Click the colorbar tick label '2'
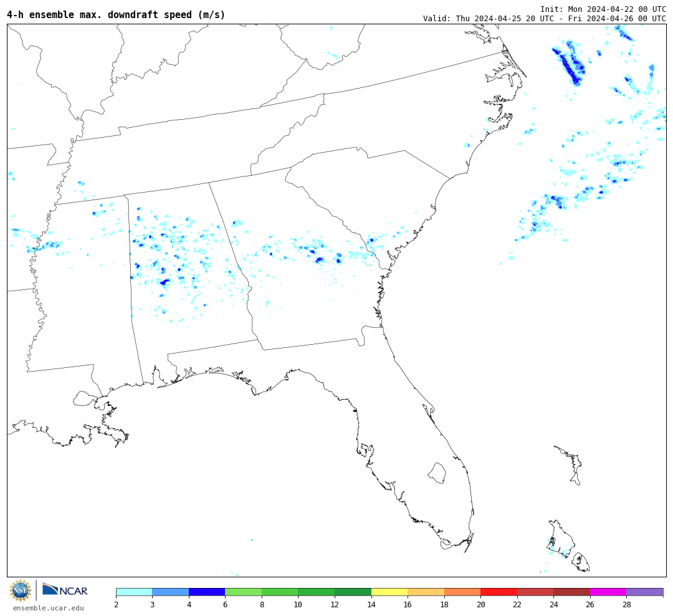The image size is (673, 616). tap(117, 605)
